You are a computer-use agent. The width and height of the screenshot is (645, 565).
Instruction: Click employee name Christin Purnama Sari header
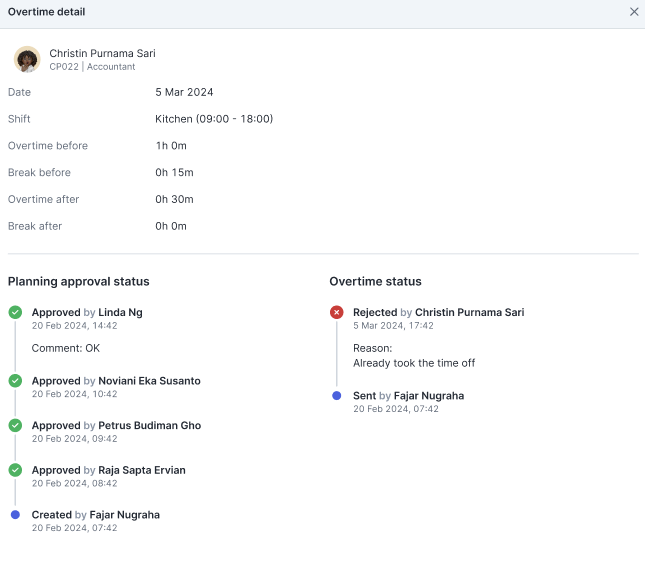point(102,53)
